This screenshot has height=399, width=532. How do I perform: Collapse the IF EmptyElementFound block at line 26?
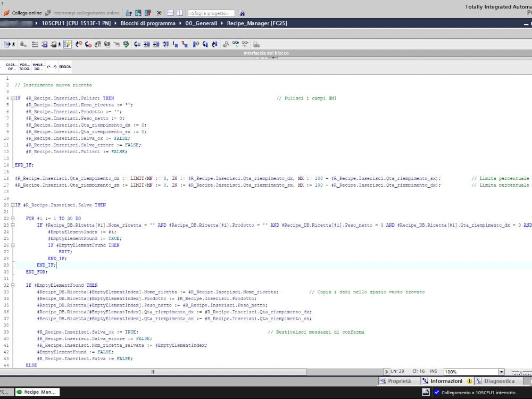coord(13,245)
